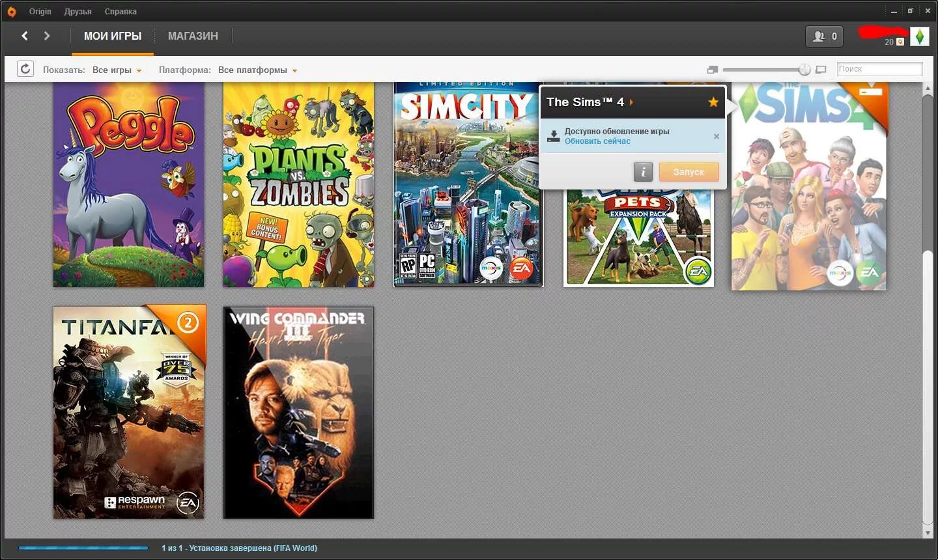The width and height of the screenshot is (938, 560).
Task: Toggle favorite star for The Sims 4
Action: click(x=713, y=102)
